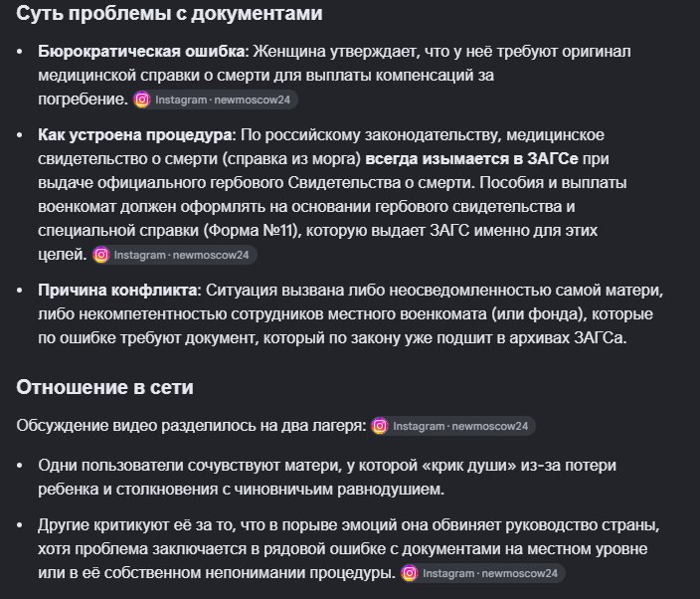Screen dimensions: 700x599
Task: Click the heading 'Суть проблемы с документами'
Action: [169, 13]
